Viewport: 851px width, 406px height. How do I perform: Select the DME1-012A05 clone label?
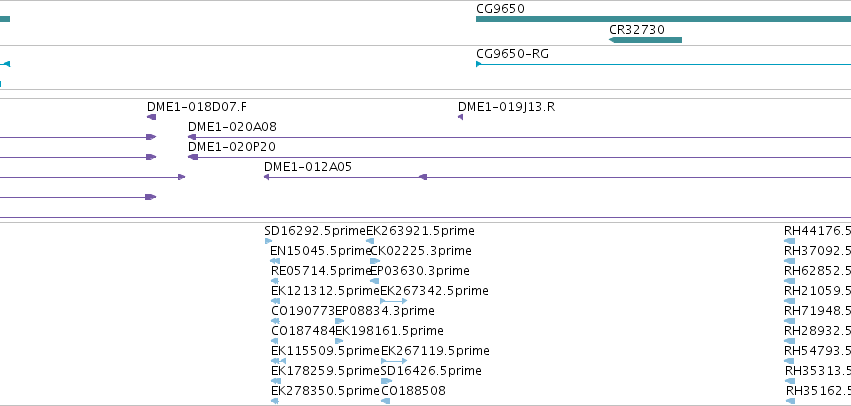tap(308, 167)
